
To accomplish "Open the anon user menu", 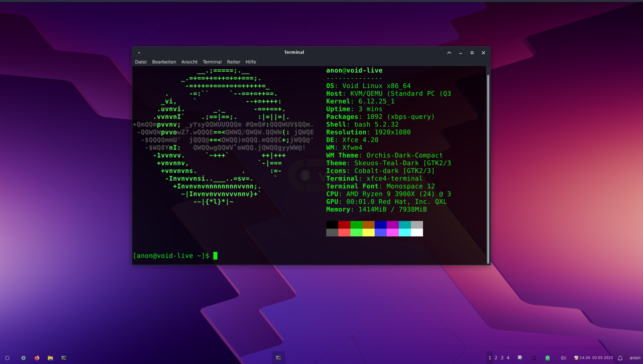I will 635,358.
